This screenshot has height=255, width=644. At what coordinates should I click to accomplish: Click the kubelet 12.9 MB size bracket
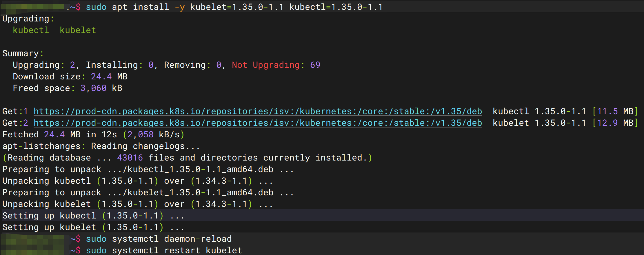(x=615, y=123)
